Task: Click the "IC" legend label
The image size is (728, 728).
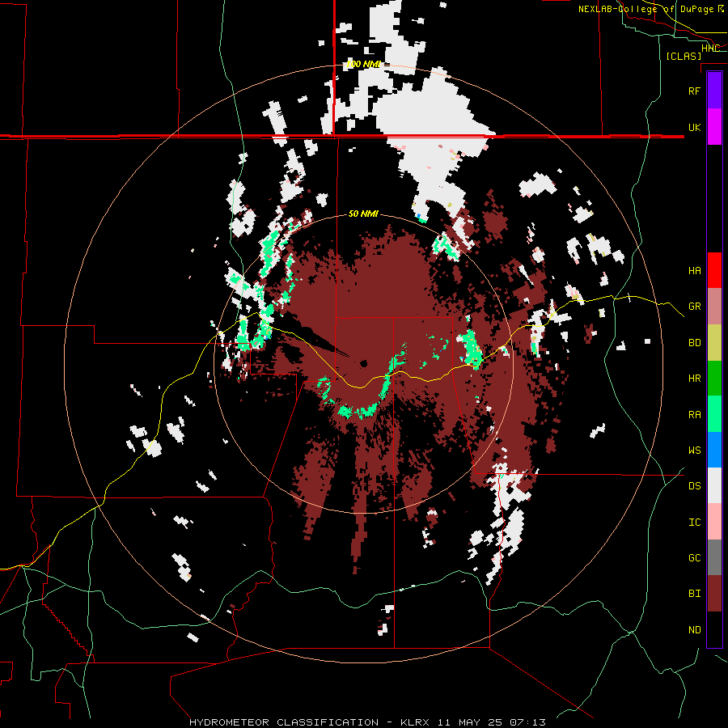Action: (694, 523)
